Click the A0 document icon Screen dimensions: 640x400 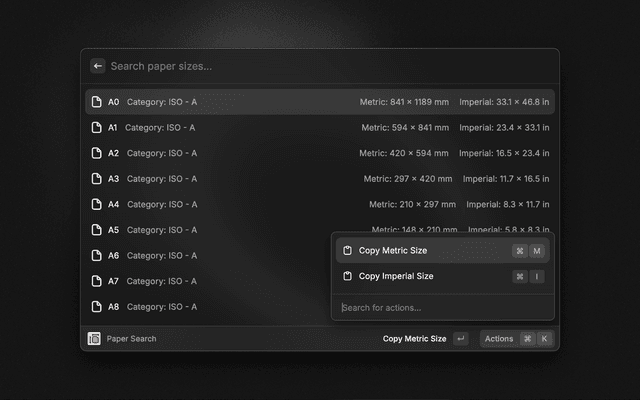point(97,102)
